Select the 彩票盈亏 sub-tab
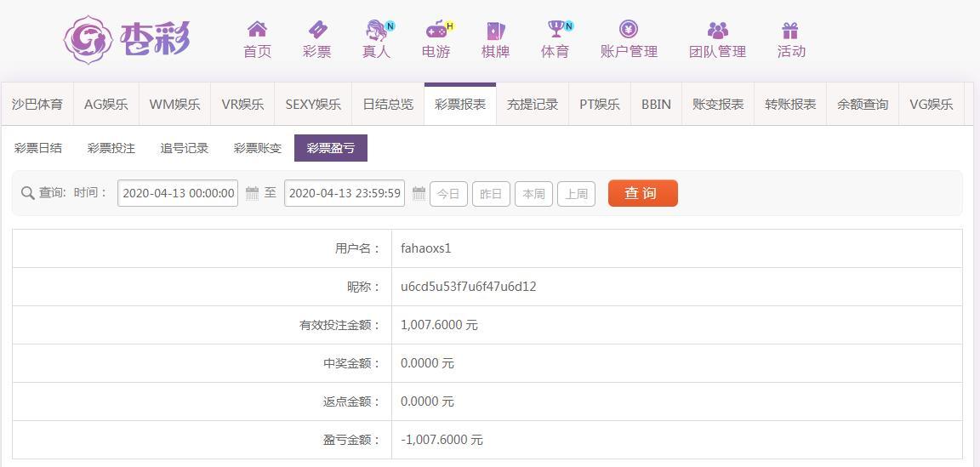The width and height of the screenshot is (980, 467). click(331, 148)
